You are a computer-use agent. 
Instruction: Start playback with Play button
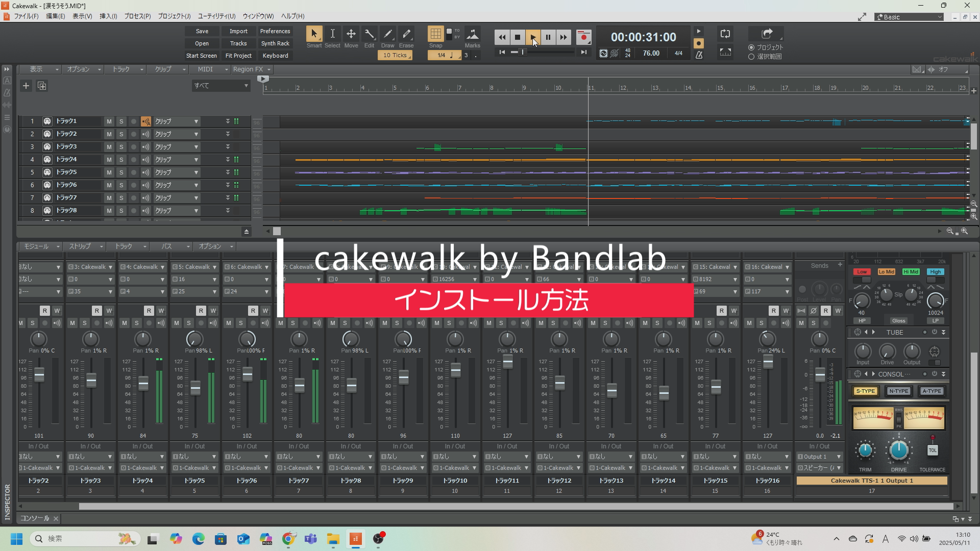[x=532, y=37]
